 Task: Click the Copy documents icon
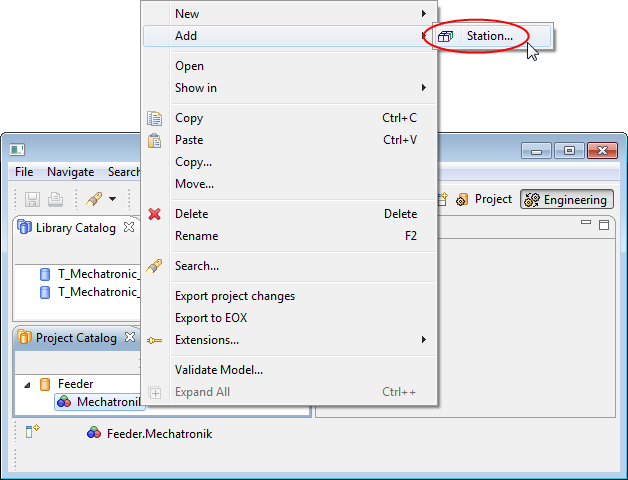tap(155, 118)
